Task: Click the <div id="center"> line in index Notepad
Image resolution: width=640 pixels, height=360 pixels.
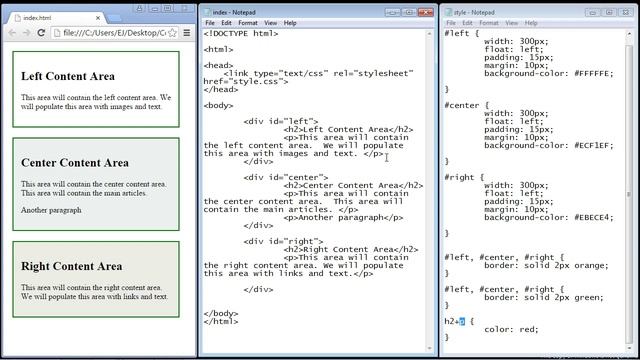Action: [286, 177]
